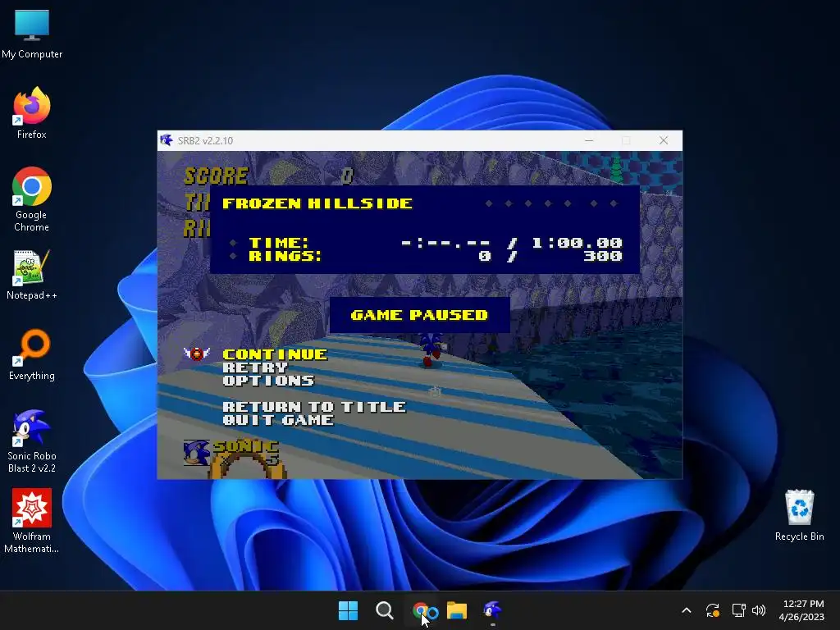Image resolution: width=840 pixels, height=630 pixels.
Task: Click the Sonic character sprite in game
Action: (x=431, y=349)
